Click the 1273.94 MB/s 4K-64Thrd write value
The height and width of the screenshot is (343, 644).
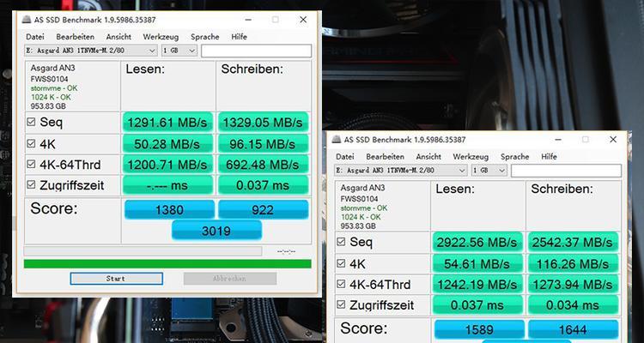[573, 284]
